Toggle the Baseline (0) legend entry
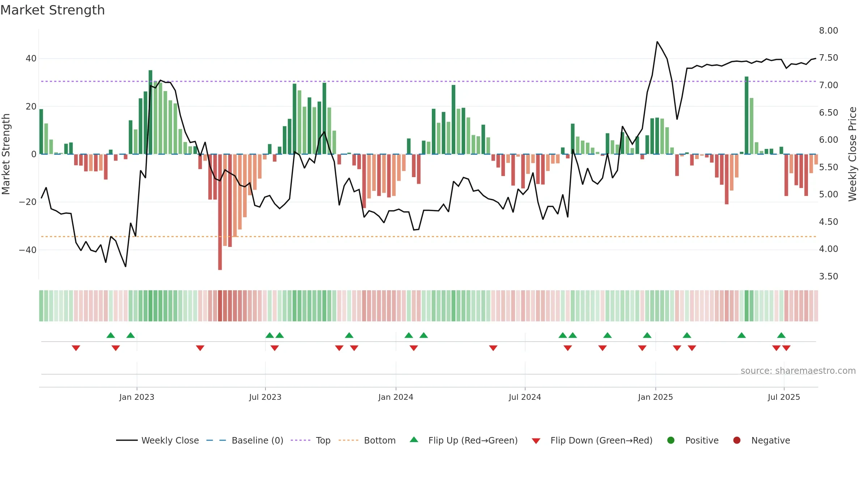Image resolution: width=868 pixels, height=488 pixels. [x=245, y=440]
